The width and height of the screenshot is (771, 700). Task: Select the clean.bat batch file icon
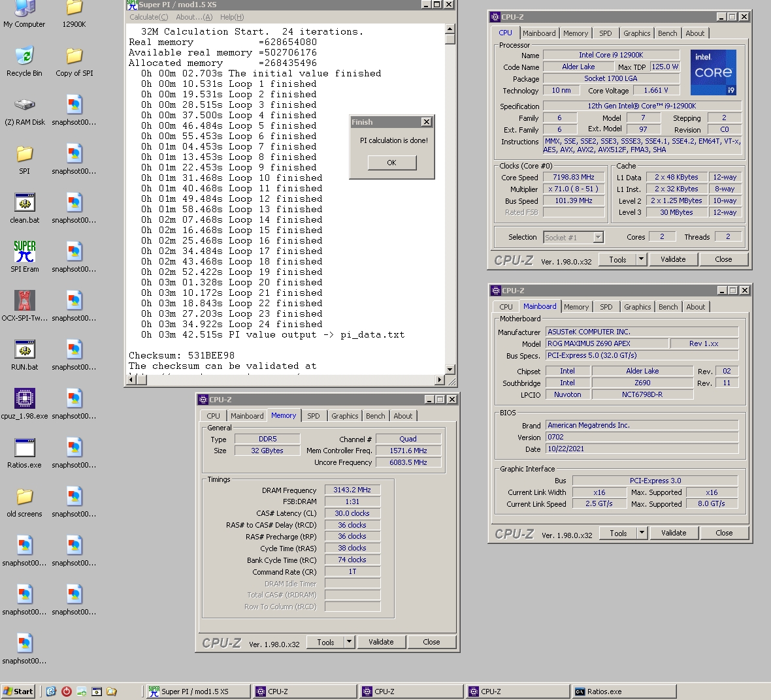click(25, 202)
